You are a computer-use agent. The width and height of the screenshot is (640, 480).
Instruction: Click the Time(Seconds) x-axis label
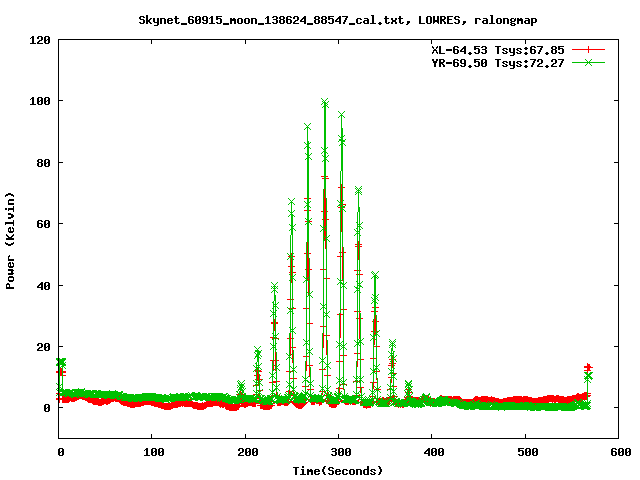[338, 471]
